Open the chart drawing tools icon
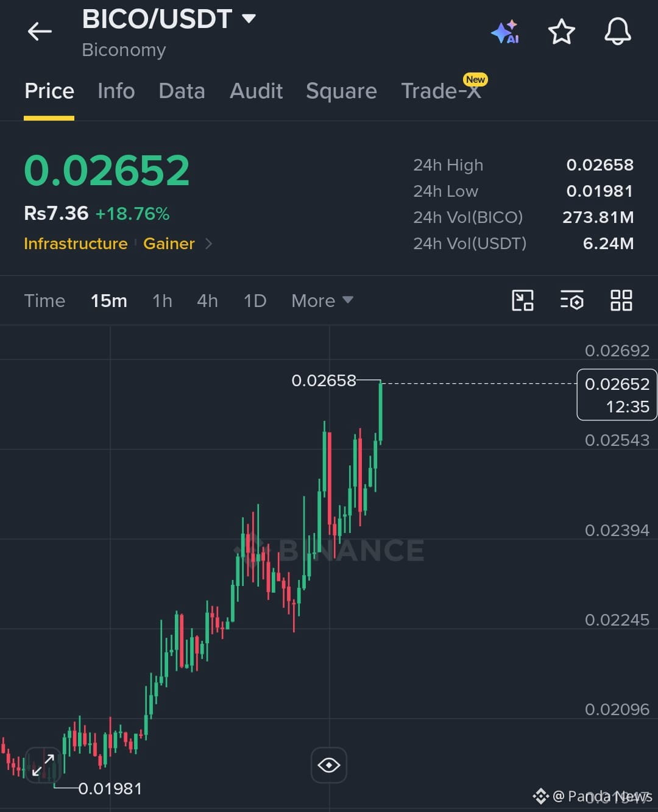The width and height of the screenshot is (658, 812). tap(523, 300)
